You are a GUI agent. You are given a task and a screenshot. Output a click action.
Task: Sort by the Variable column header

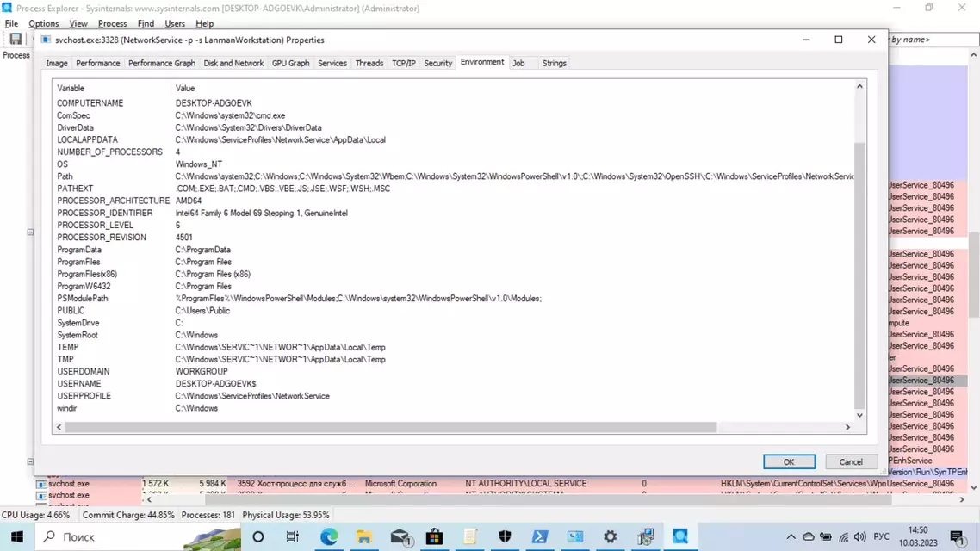click(112, 88)
